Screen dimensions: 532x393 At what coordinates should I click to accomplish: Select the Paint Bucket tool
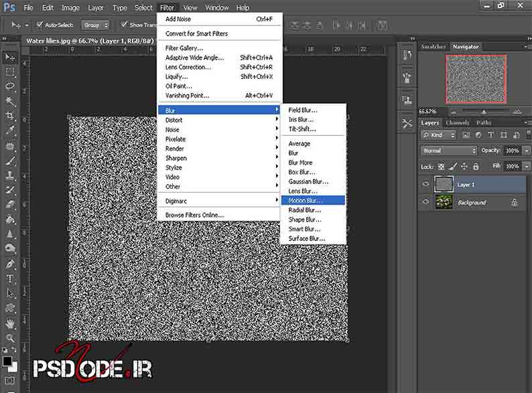pyautogui.click(x=10, y=220)
